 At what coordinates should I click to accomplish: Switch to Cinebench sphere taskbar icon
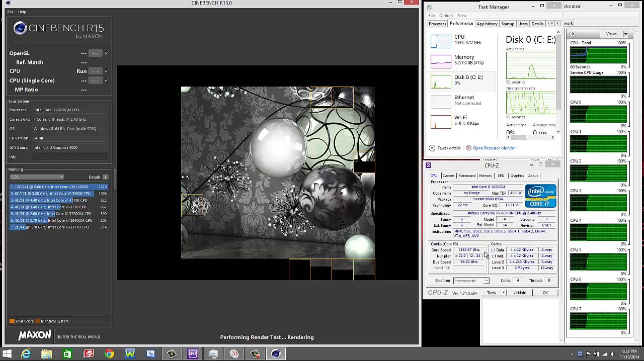[275, 354]
